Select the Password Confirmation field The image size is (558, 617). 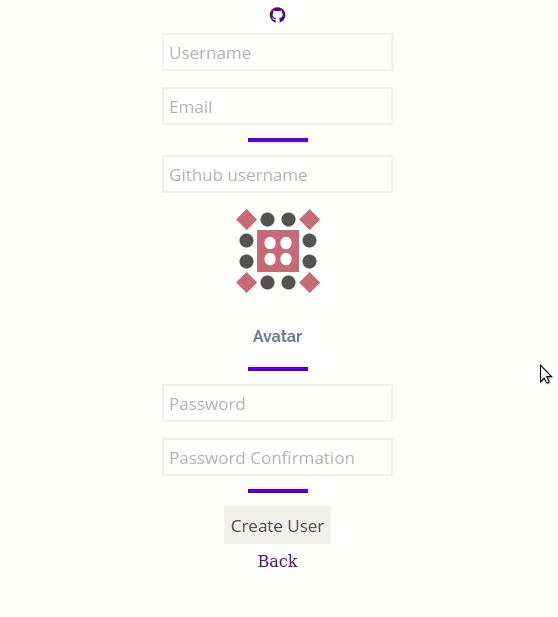tap(277, 457)
